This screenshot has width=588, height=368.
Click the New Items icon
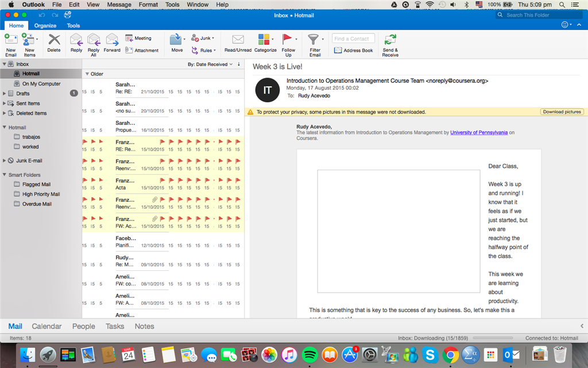(28, 40)
